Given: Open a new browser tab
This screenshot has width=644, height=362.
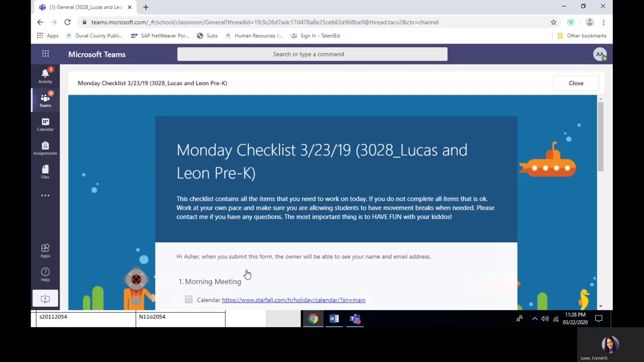Looking at the screenshot, I should (145, 7).
